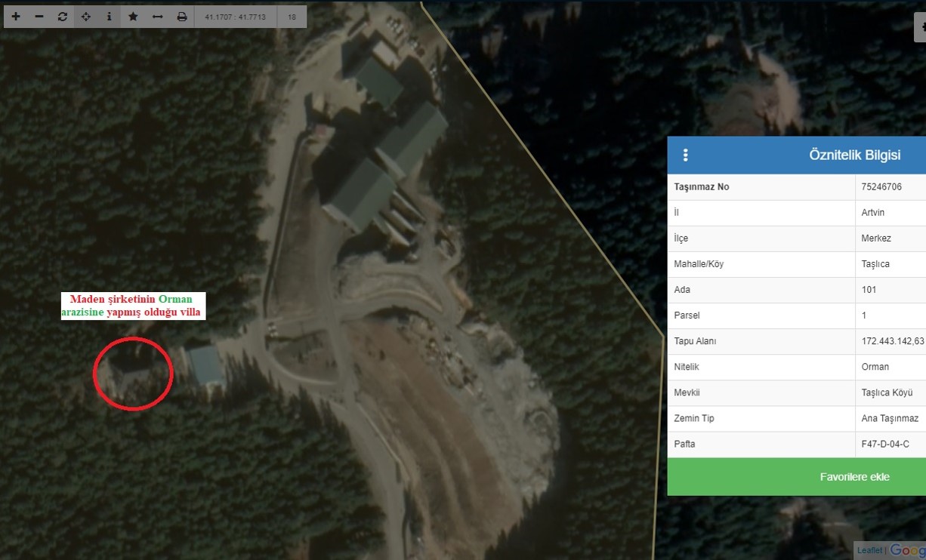Activate the crosshair locate tool

tap(86, 17)
